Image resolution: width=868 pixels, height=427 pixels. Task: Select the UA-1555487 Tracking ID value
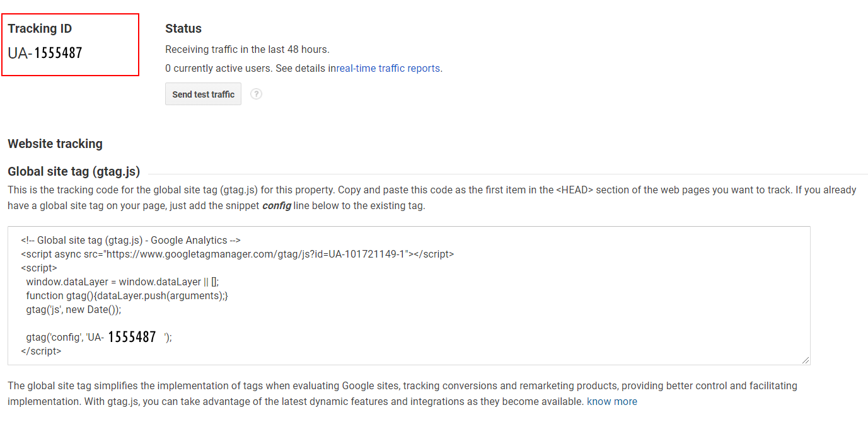[45, 53]
